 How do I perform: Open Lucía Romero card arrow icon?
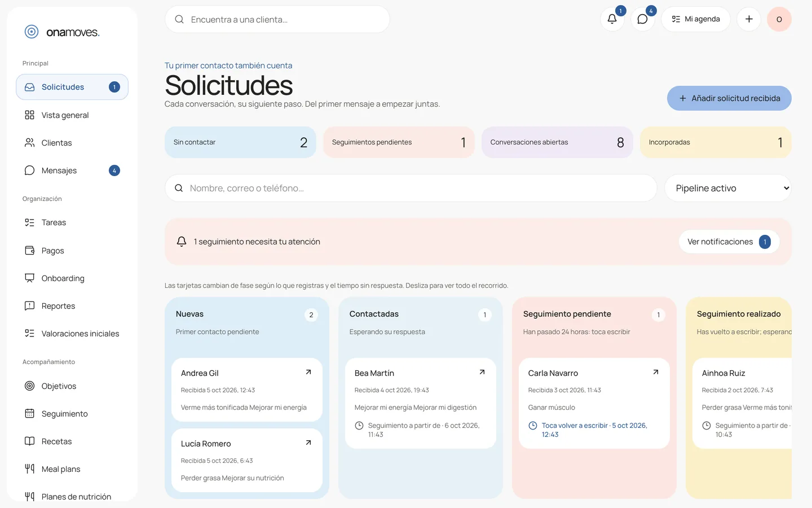(308, 443)
